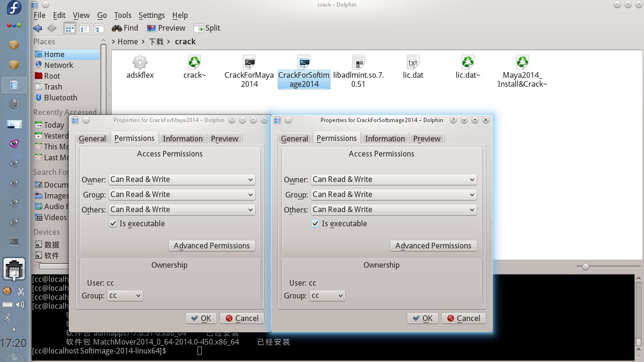Select the lic.dat text file
644x362 pixels.
[x=413, y=67]
